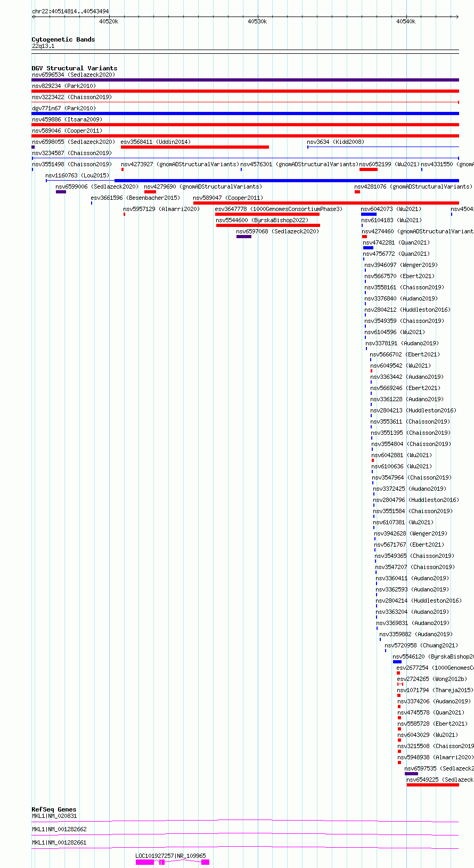Click the nsv5720958 (Chuang2021) label
The height and width of the screenshot is (868, 474).
[x=421, y=645]
